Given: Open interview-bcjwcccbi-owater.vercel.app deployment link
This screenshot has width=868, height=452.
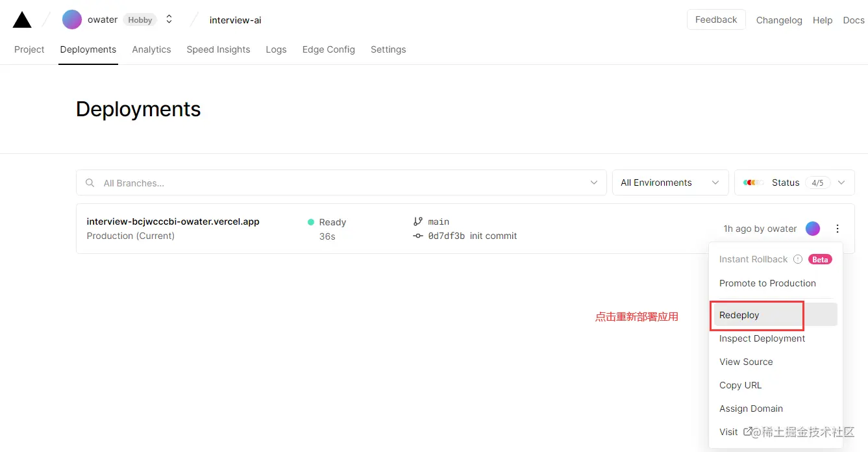Looking at the screenshot, I should 173,221.
